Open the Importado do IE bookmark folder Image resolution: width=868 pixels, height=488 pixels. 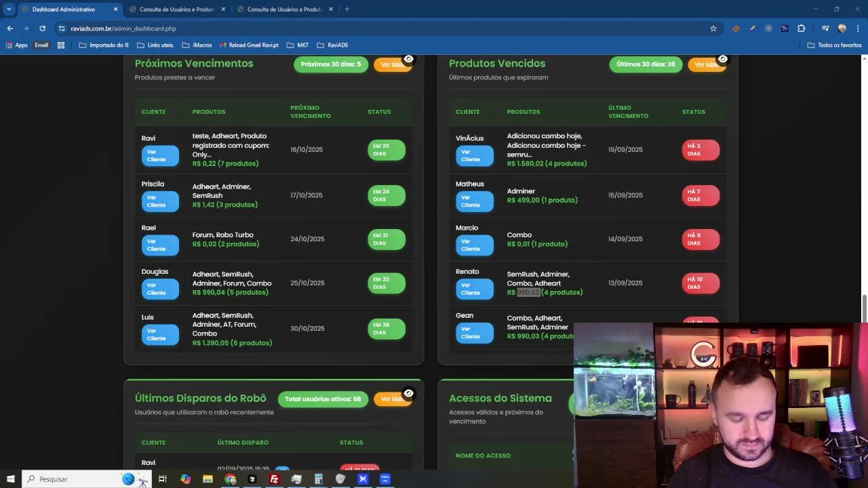click(104, 45)
